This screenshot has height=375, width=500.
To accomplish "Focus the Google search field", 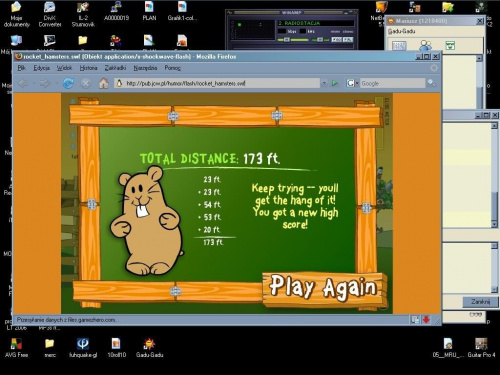I will 392,83.
